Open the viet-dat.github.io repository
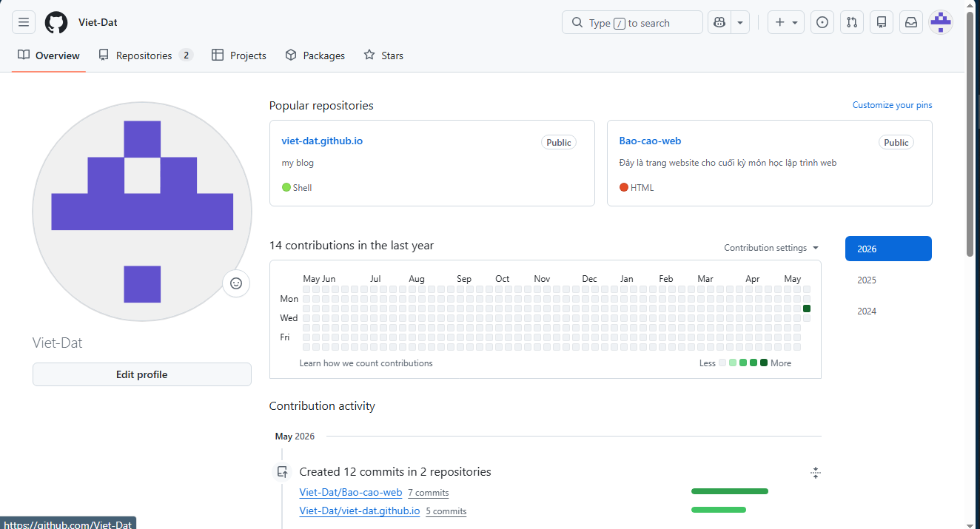 pyautogui.click(x=322, y=141)
